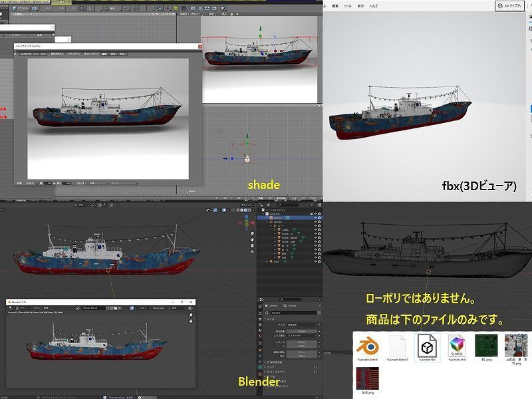Click the camera icon in Shade toolbar
Viewport: 532px width, 399px height.
34,8
